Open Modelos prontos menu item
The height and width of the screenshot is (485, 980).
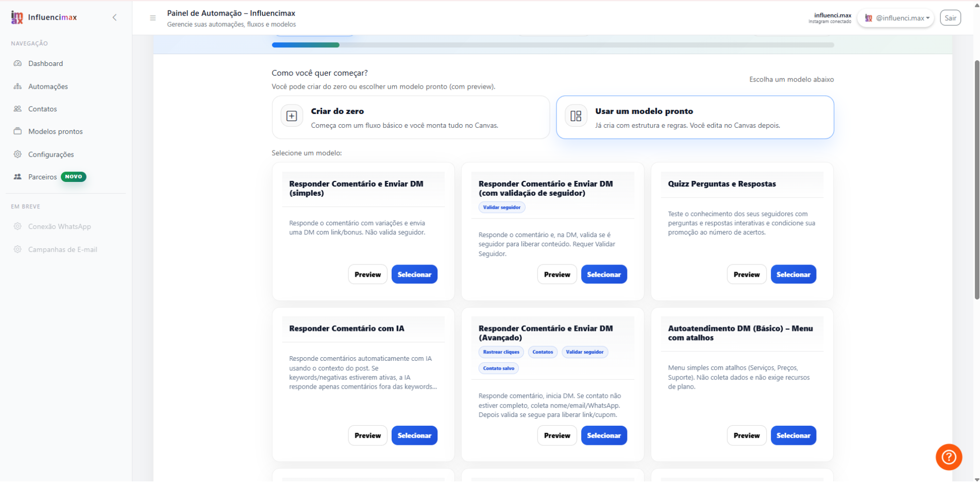click(55, 131)
